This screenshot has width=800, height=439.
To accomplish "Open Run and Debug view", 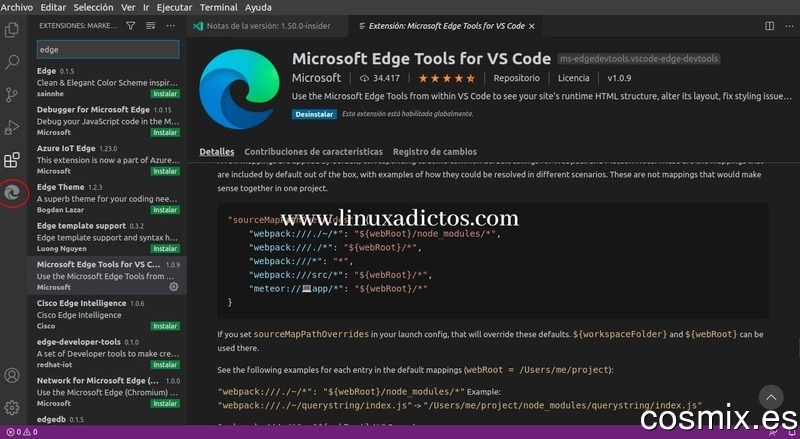I will 12,127.
